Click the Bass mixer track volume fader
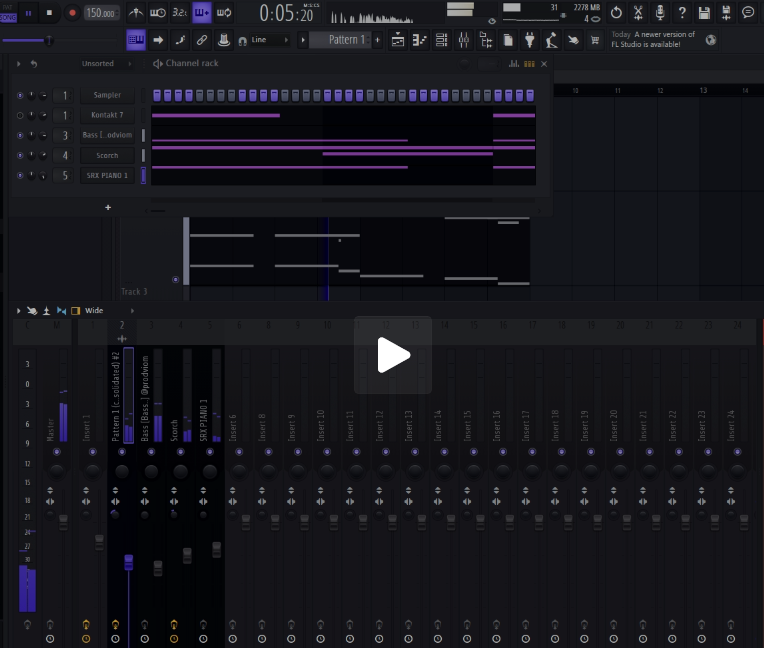 157,567
